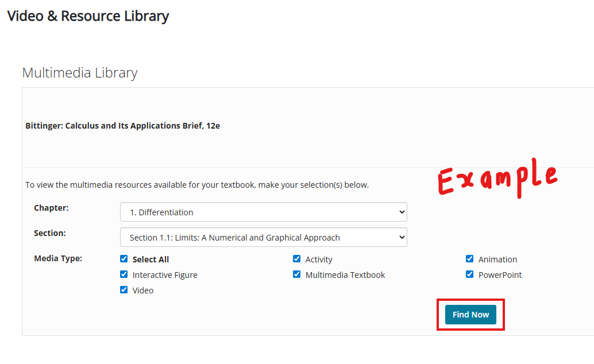Click the Media Type label
Viewport: 594px width, 364px height.
pyautogui.click(x=57, y=258)
